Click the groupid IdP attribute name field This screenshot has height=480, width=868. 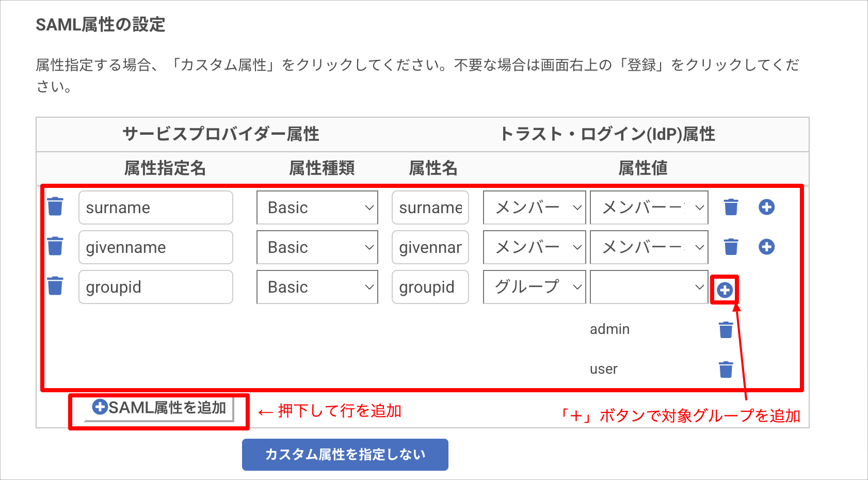[x=430, y=287]
